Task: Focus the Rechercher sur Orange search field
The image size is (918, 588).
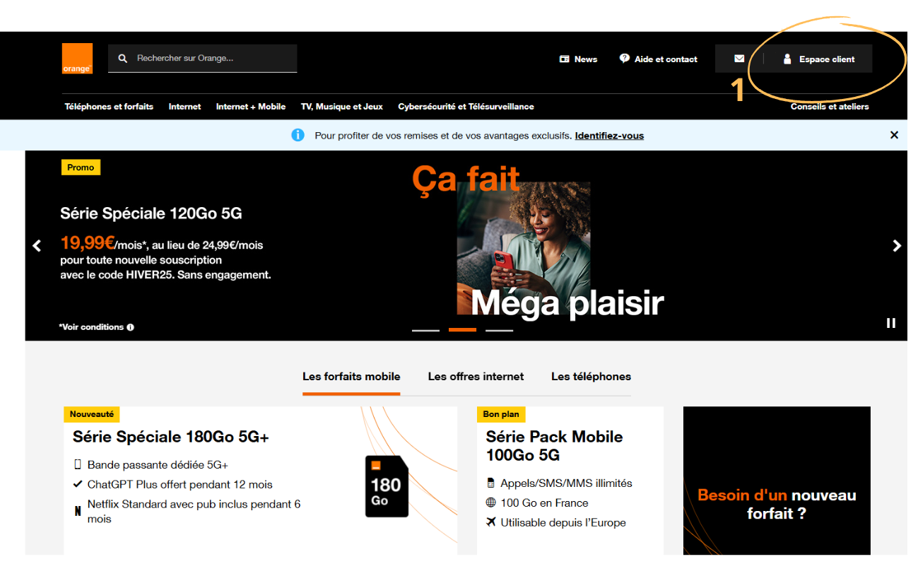Action: (202, 59)
